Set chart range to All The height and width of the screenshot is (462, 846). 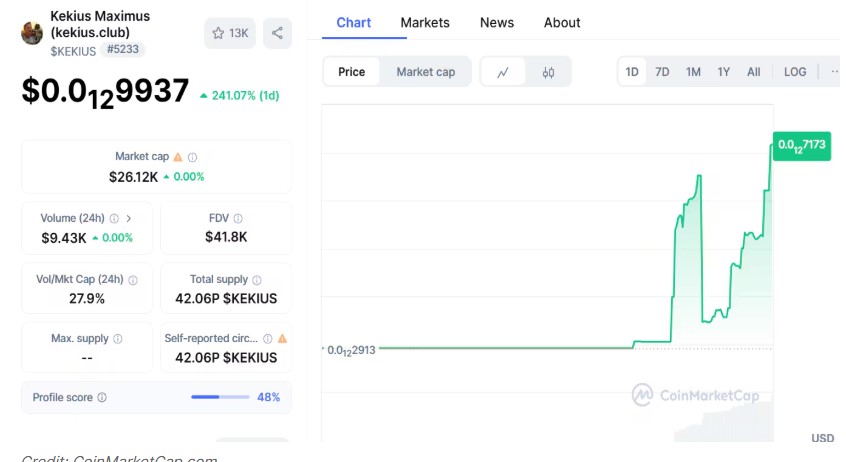(x=754, y=72)
